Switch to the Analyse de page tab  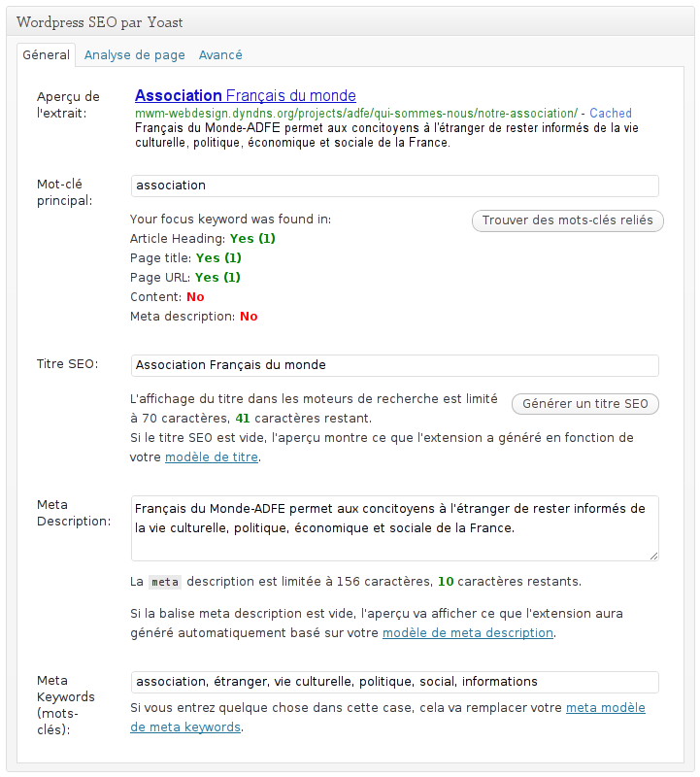click(x=134, y=55)
